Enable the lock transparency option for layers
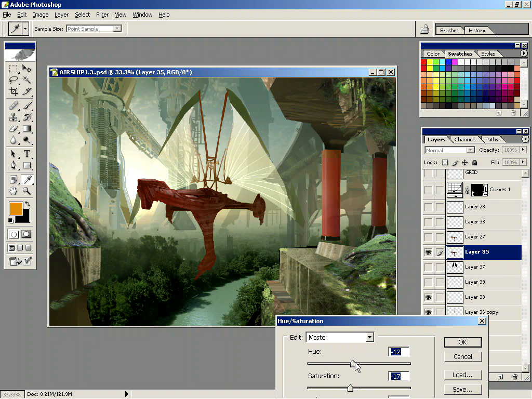The height and width of the screenshot is (399, 532). (x=445, y=162)
